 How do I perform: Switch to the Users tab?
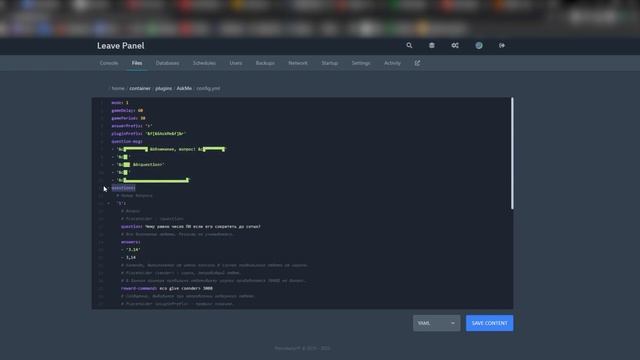(236, 63)
